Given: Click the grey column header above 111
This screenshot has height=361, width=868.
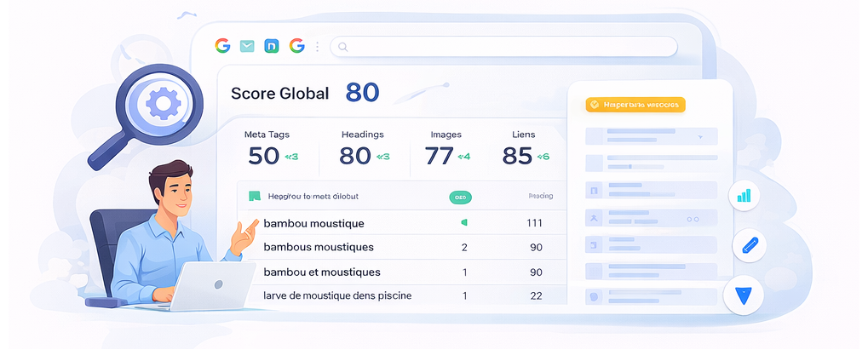Looking at the screenshot, I should (x=540, y=196).
